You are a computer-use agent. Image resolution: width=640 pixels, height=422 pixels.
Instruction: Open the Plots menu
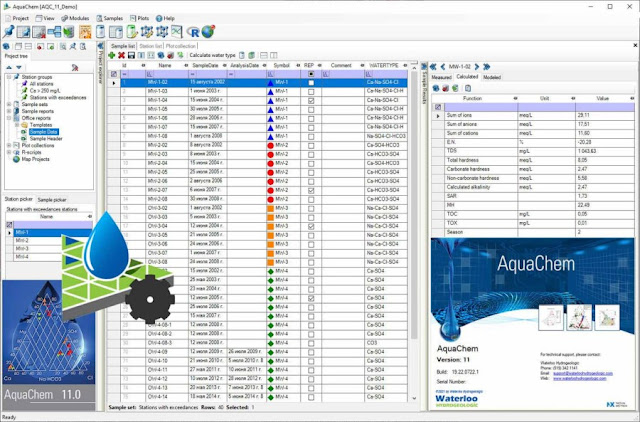(x=139, y=18)
